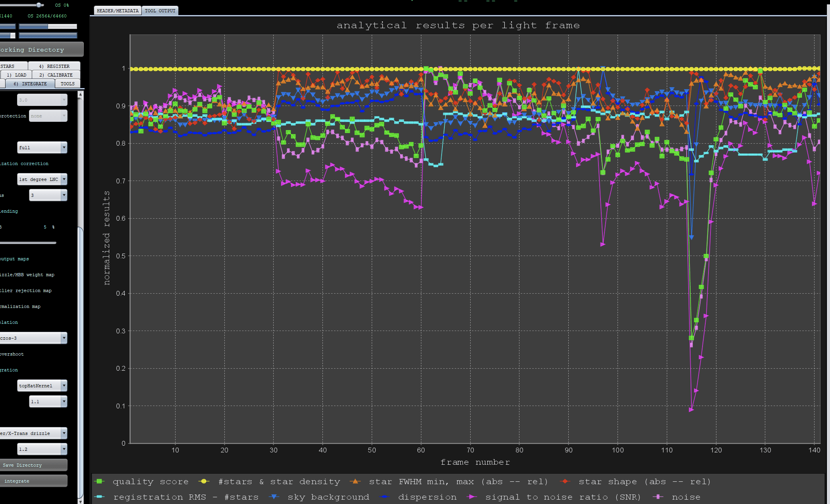
Task: Expand the 1.2 value dropdown
Action: pyautogui.click(x=42, y=449)
